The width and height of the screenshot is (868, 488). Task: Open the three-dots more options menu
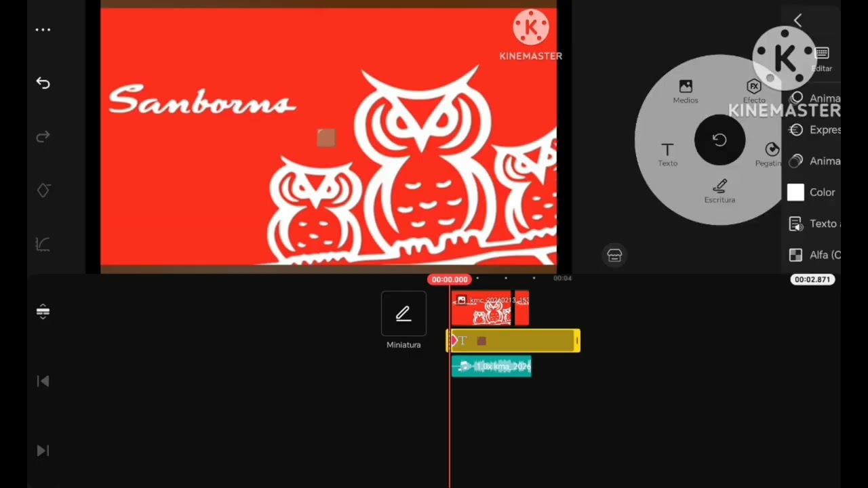(43, 30)
